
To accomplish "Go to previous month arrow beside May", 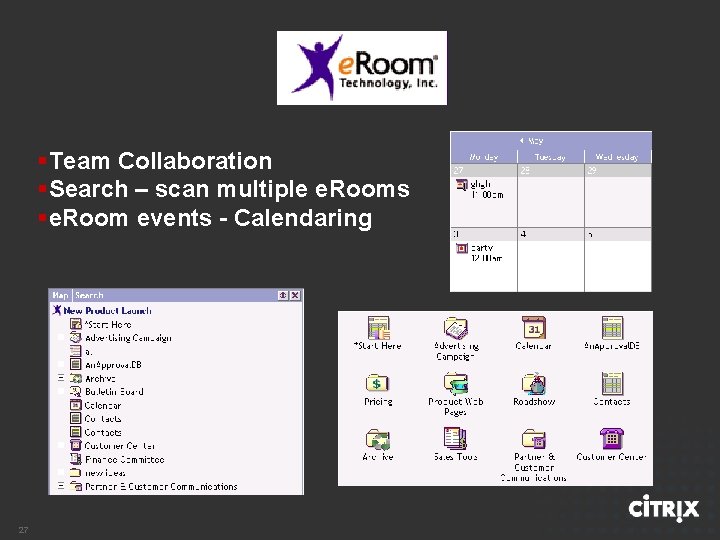I will [522, 141].
